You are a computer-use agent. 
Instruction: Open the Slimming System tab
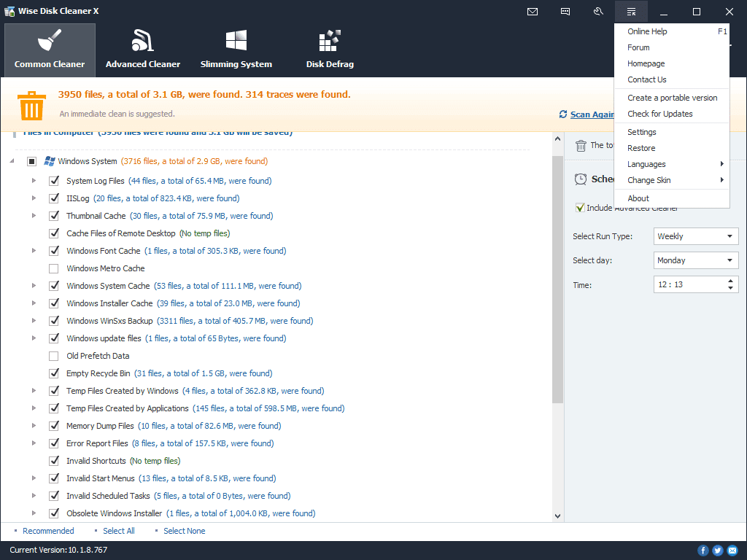[236, 50]
